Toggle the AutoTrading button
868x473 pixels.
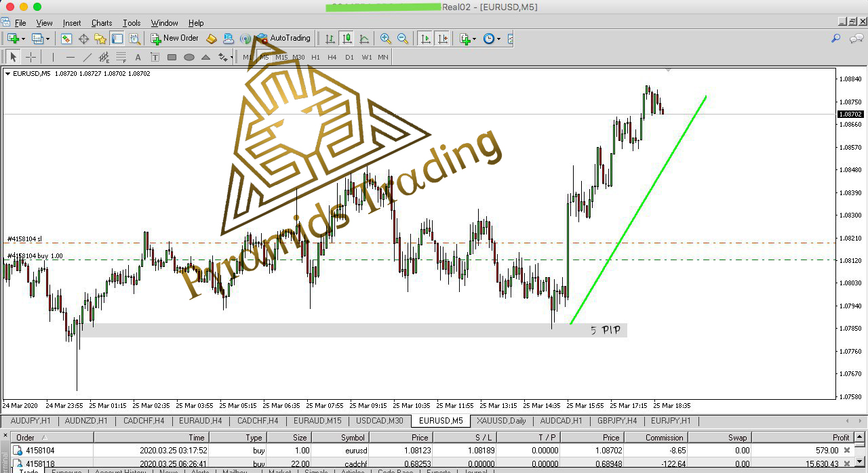click(283, 39)
